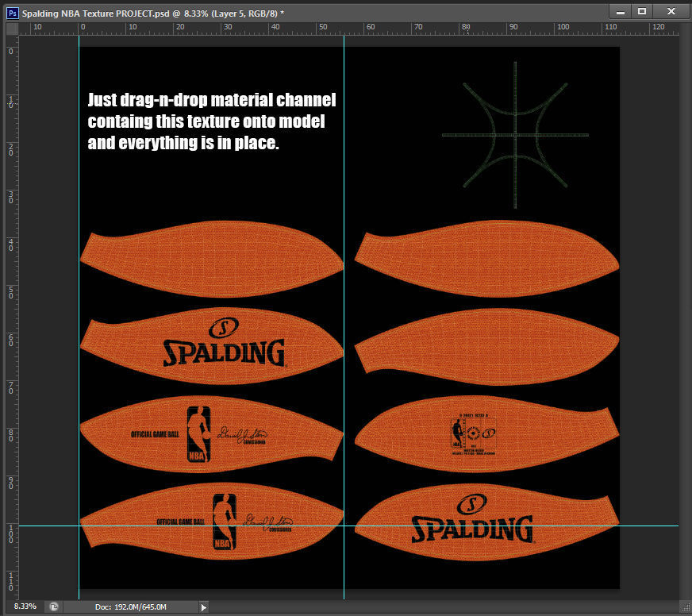This screenshot has height=616, width=692.
Task: Click the status bar document preview icon
Action: (x=54, y=606)
